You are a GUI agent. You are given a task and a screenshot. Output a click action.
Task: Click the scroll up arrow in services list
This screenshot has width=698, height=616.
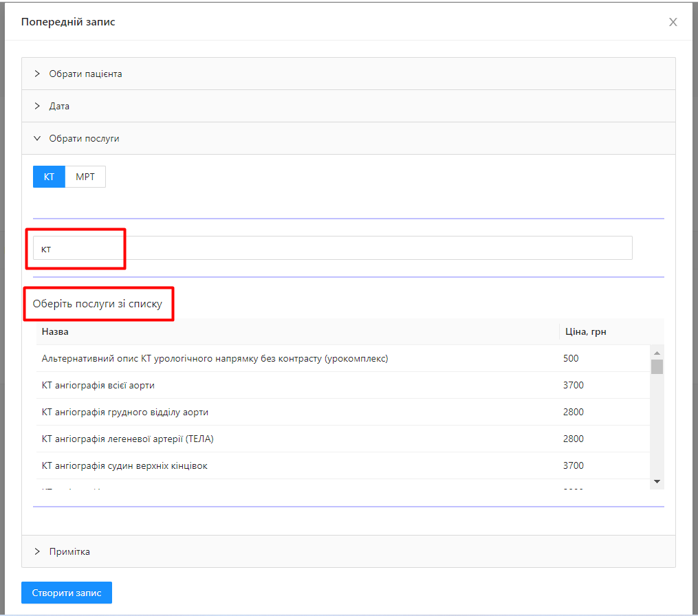[x=657, y=353]
